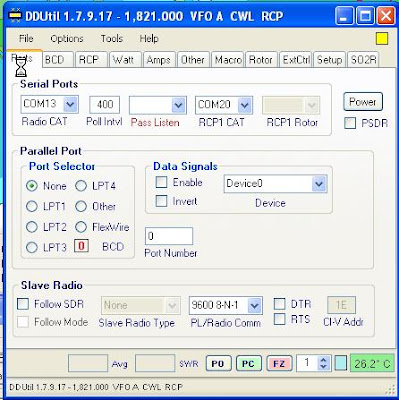Screen dimensions: 399x400
Task: Enable the Data Signals Enable checkbox
Action: coord(162,182)
